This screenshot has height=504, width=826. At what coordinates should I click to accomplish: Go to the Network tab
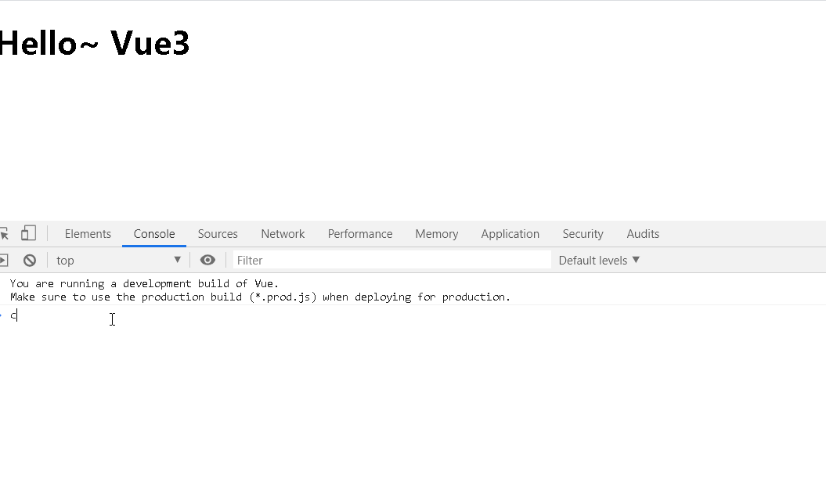(x=283, y=233)
